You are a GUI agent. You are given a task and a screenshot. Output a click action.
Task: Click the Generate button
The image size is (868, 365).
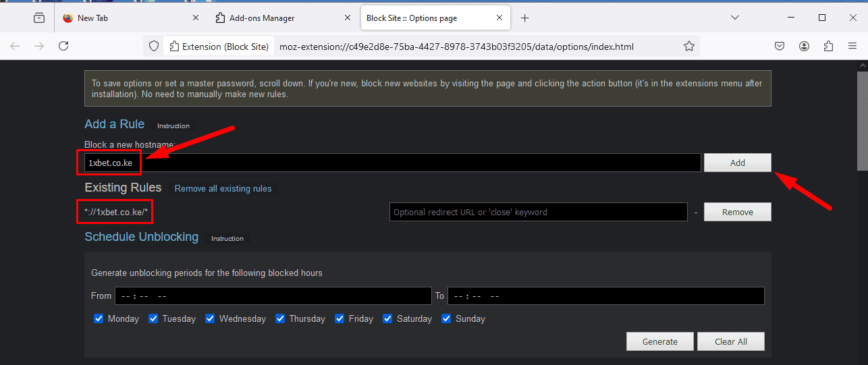(x=659, y=341)
